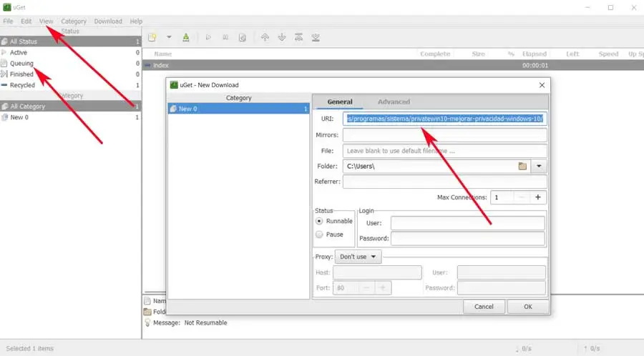
Task: Expand the Folder history dropdown
Action: (539, 166)
